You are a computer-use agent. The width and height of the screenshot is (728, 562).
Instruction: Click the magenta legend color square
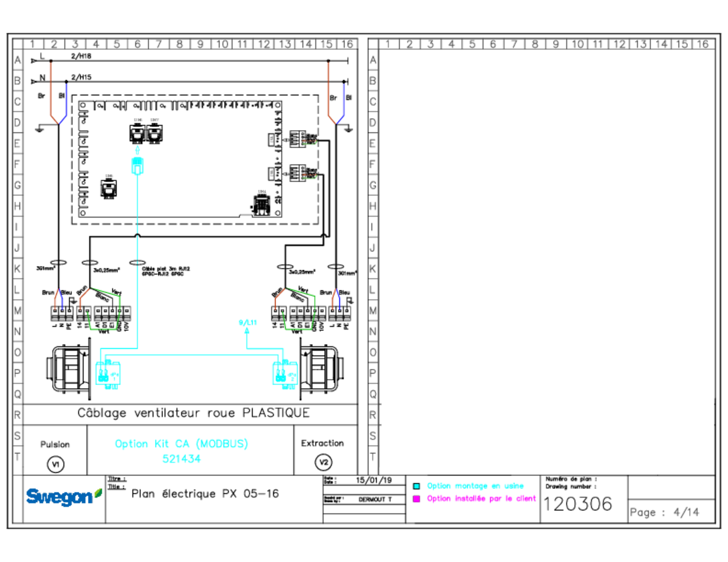coord(416,499)
